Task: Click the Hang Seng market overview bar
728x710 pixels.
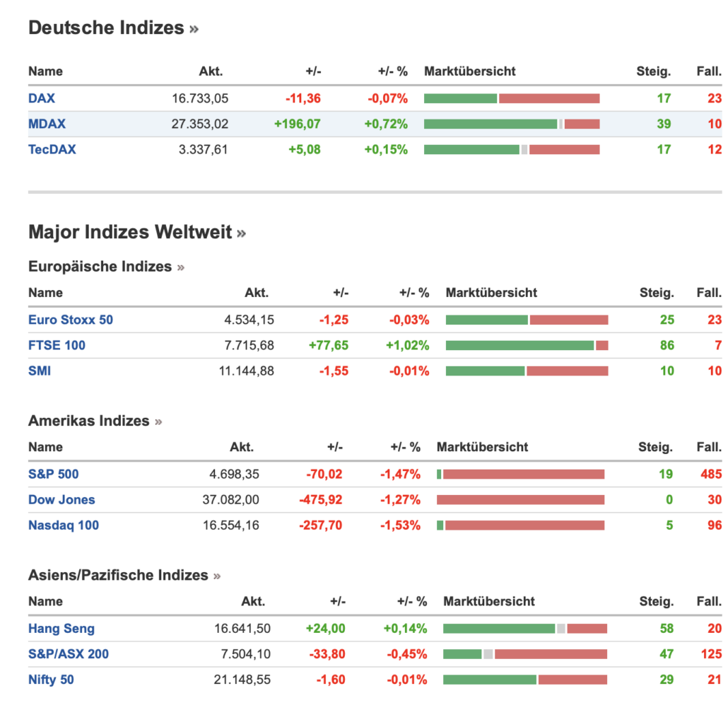Action: click(525, 629)
